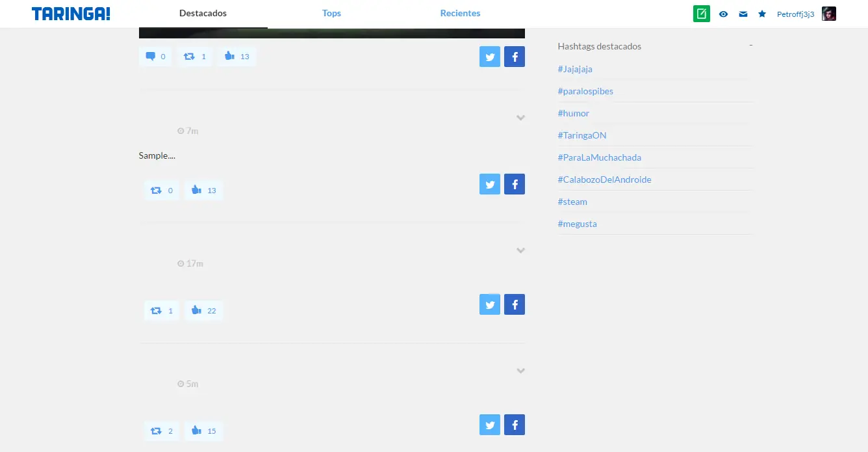Click the 7m timestamp

[188, 131]
